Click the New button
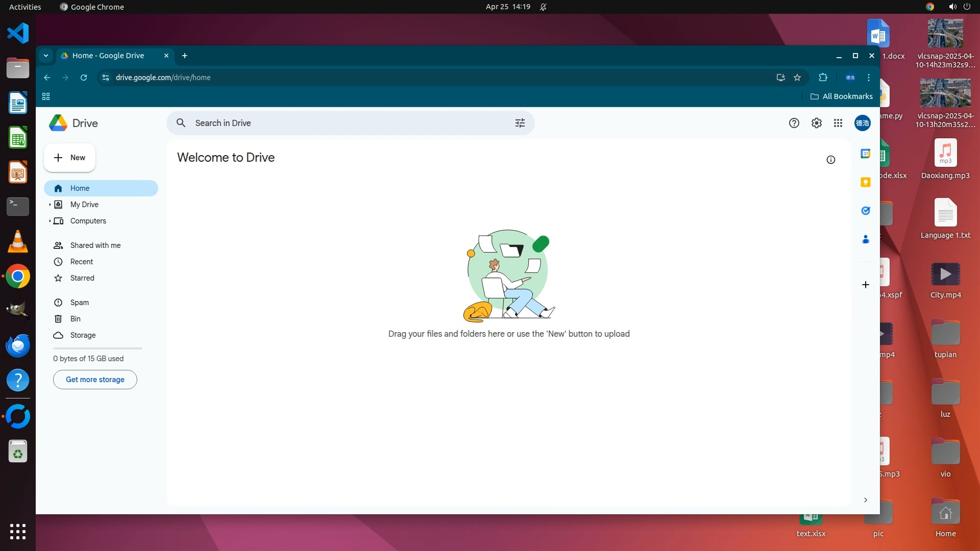This screenshot has width=980, height=551. [70, 158]
